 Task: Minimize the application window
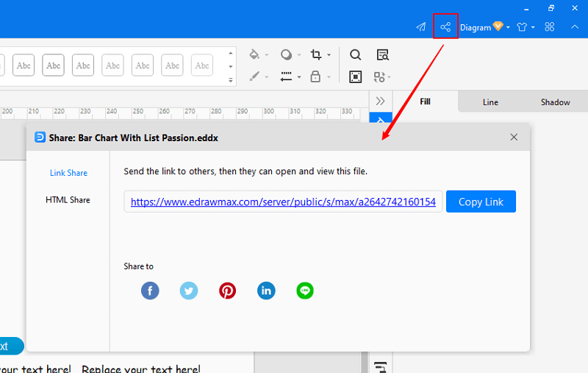tap(526, 9)
